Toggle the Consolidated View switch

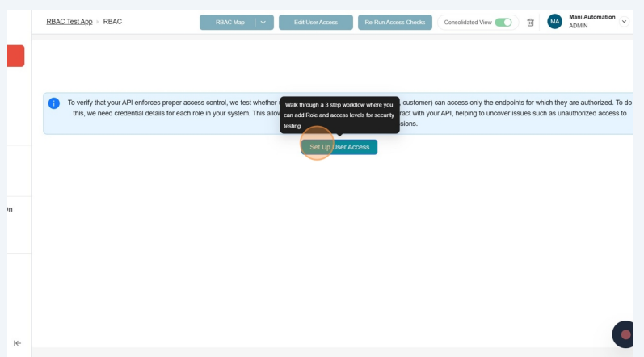503,22
